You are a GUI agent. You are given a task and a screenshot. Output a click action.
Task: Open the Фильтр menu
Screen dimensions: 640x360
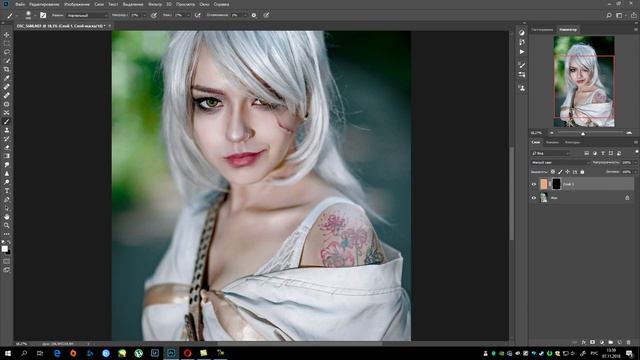[155, 4]
